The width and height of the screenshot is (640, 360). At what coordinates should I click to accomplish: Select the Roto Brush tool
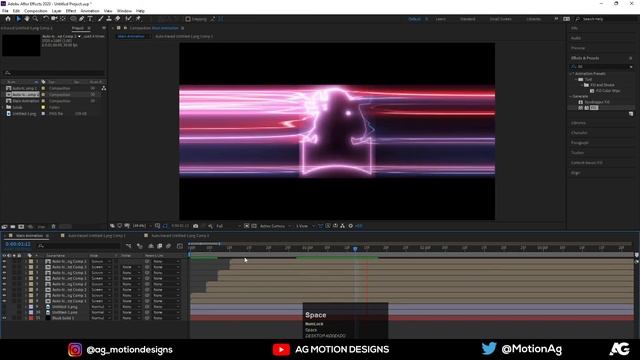[129, 19]
